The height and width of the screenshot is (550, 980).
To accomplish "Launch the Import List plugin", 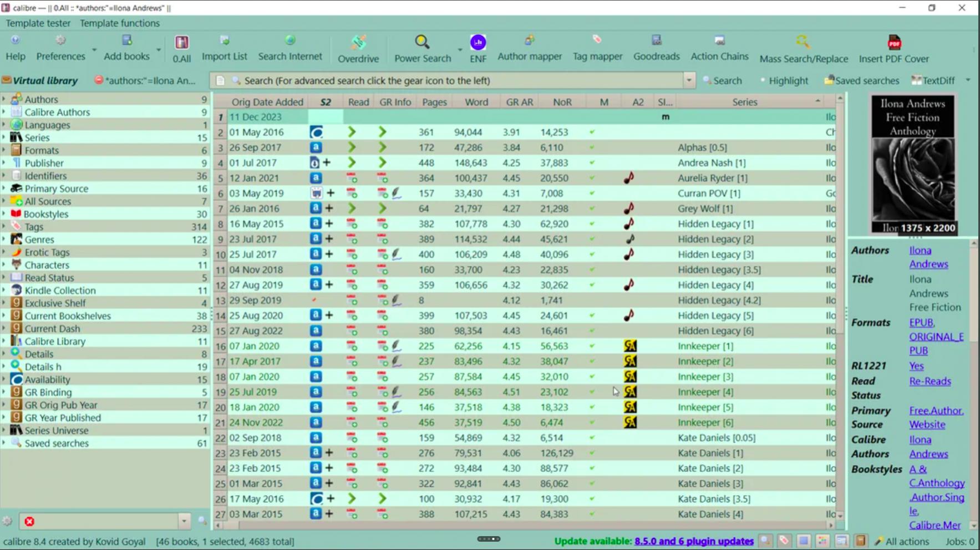I will (224, 48).
